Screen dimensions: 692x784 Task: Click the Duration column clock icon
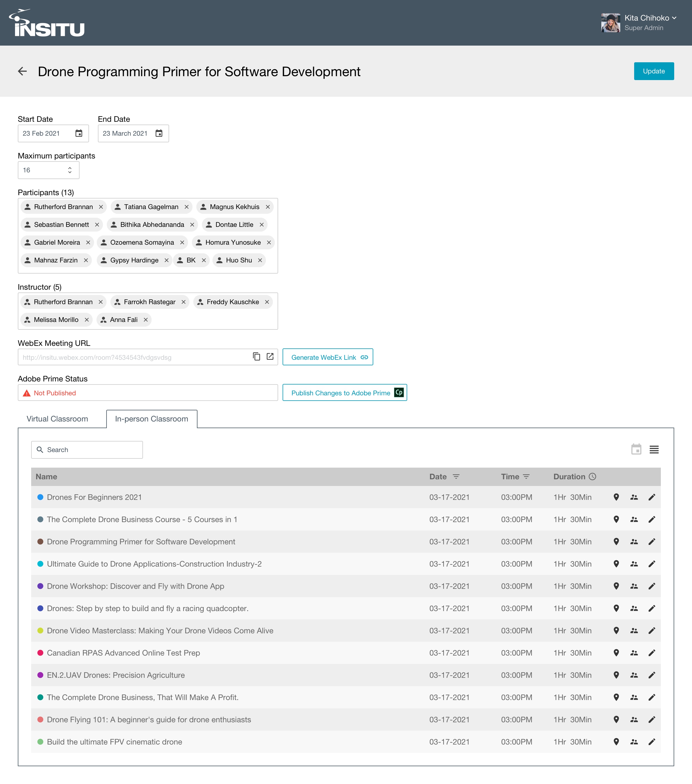(592, 477)
